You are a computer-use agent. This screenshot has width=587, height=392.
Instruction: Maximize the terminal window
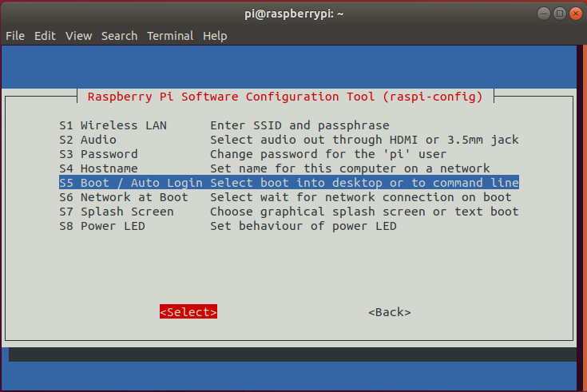(x=560, y=14)
